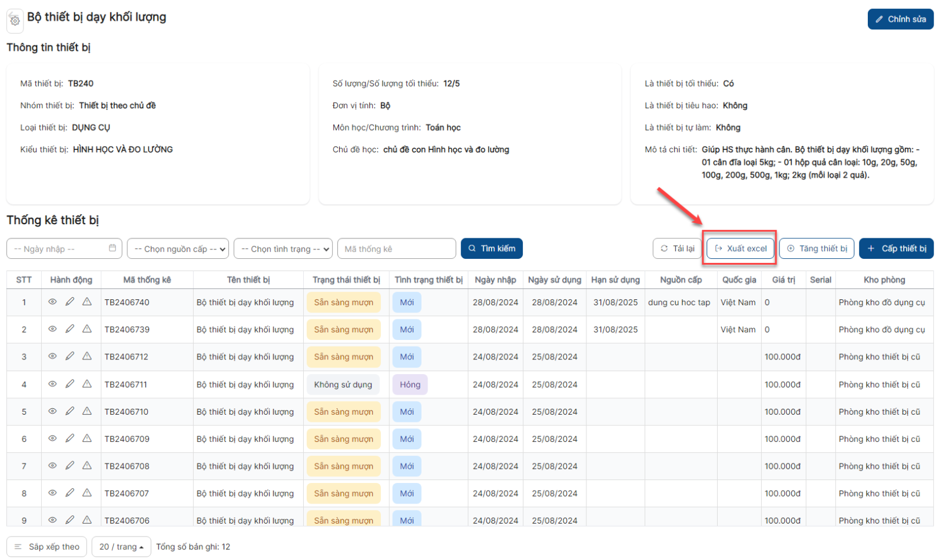Viewport: 942px width, 560px height.
Task: Expand the Chọn nguồn cấp dropdown
Action: 178,249
